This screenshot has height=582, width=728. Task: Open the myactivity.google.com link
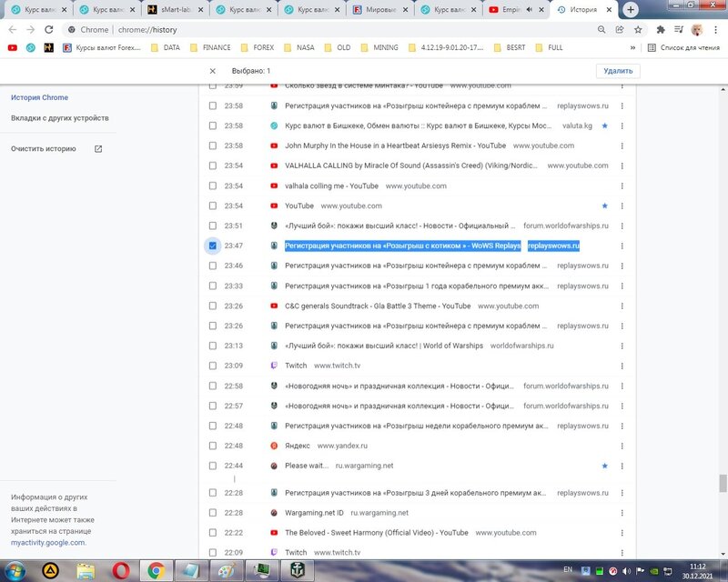(x=48, y=542)
